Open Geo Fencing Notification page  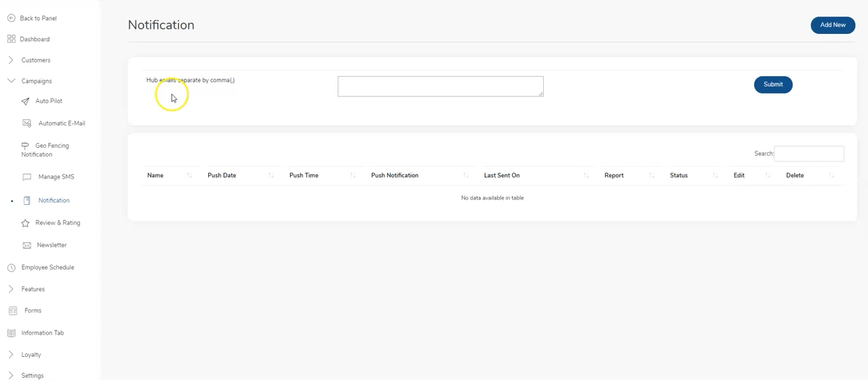coord(45,150)
